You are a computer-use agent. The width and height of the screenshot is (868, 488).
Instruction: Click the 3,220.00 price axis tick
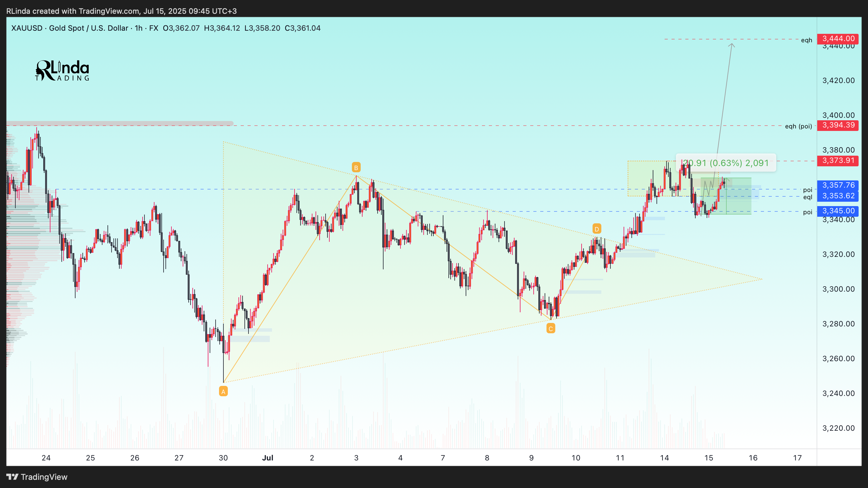coord(838,428)
